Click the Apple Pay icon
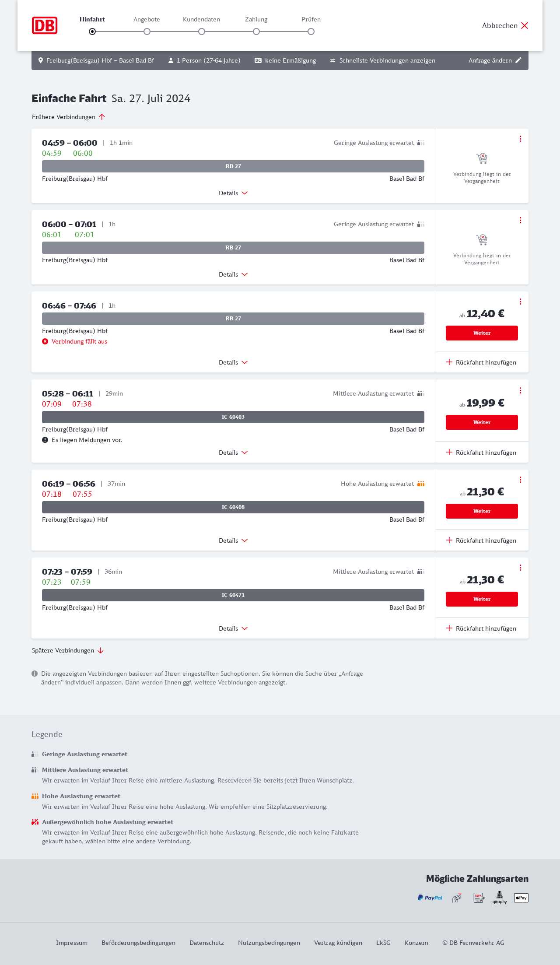Screen dimensions: 560x965 tap(521, 898)
